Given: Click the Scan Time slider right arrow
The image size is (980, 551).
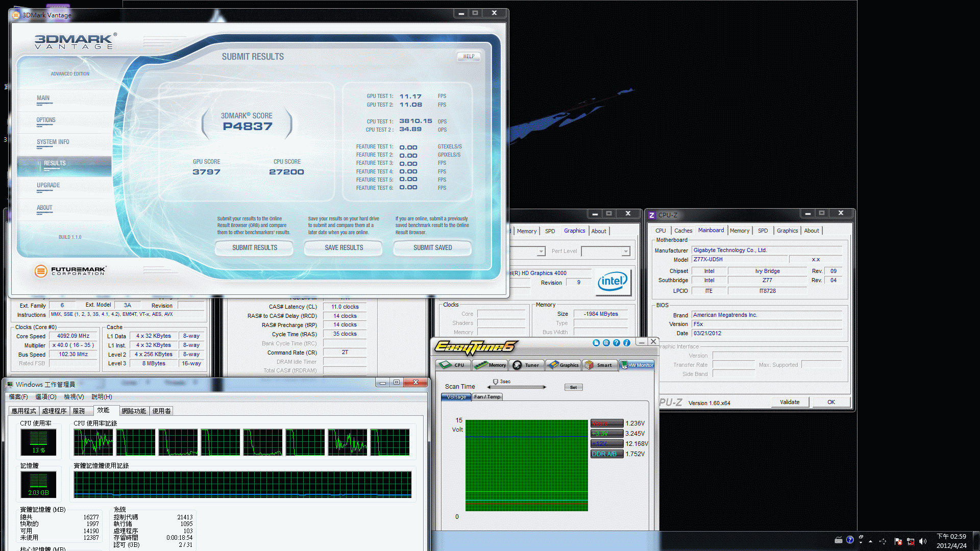Looking at the screenshot, I should (x=545, y=387).
